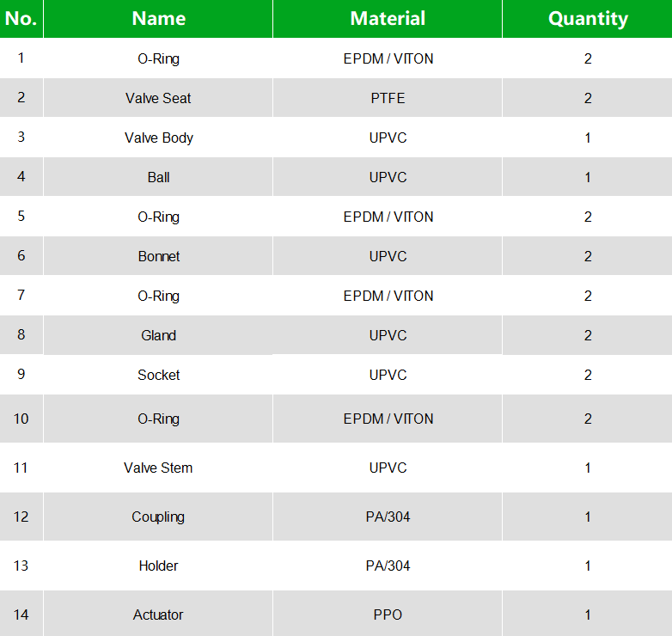672x636 pixels.
Task: Click the Socket name cell
Action: point(158,375)
